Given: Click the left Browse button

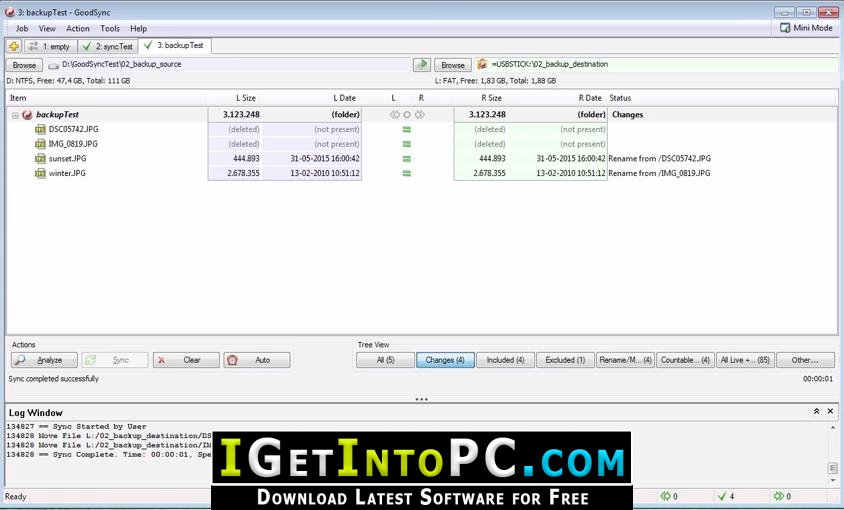Looking at the screenshot, I should 24,65.
